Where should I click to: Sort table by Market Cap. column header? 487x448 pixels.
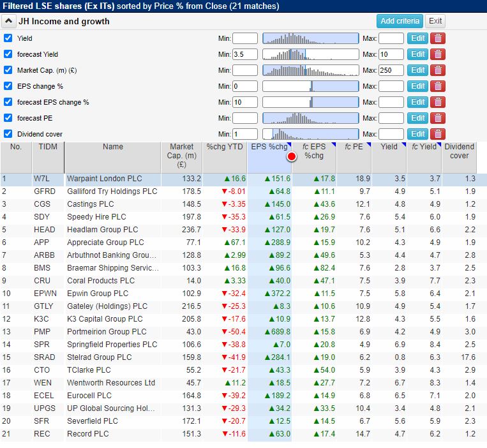point(181,156)
